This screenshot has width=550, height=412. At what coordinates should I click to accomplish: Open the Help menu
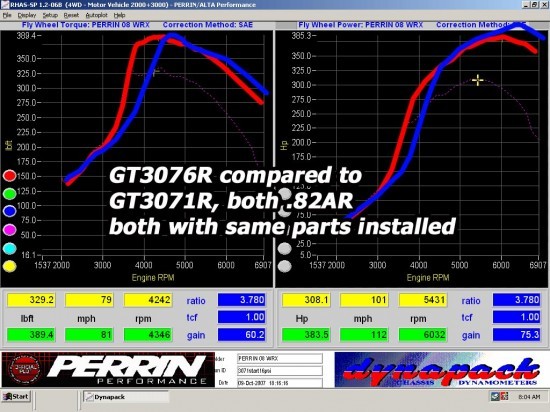(119, 15)
